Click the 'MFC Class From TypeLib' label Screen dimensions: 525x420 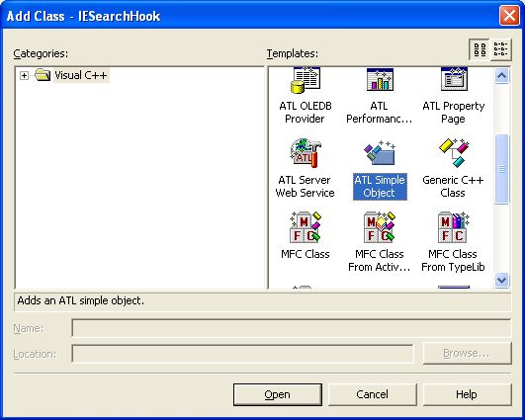453,260
